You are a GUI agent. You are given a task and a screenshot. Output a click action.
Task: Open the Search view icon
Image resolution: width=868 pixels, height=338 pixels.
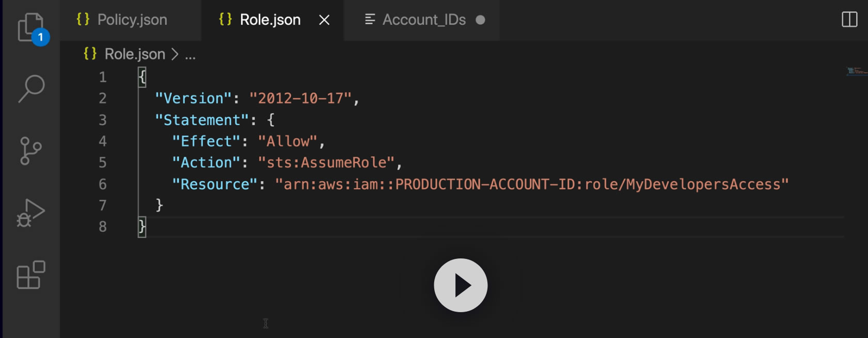[x=31, y=89]
